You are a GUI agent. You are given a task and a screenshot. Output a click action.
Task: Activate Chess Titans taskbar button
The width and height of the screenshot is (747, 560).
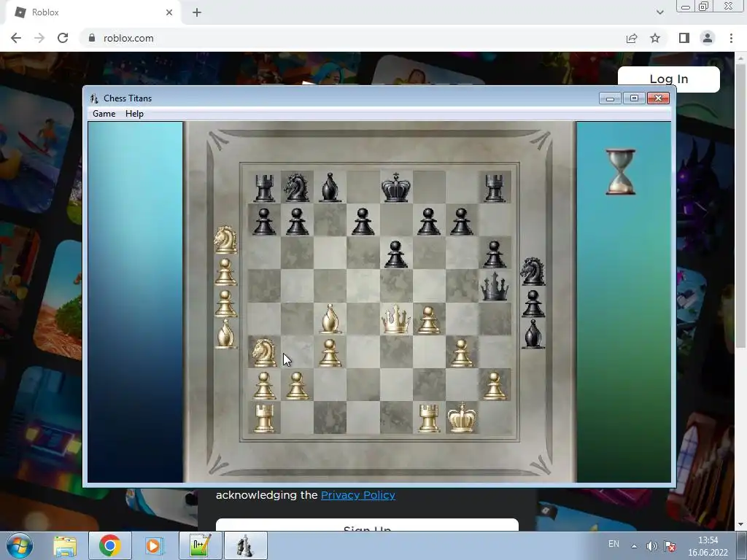[245, 545]
